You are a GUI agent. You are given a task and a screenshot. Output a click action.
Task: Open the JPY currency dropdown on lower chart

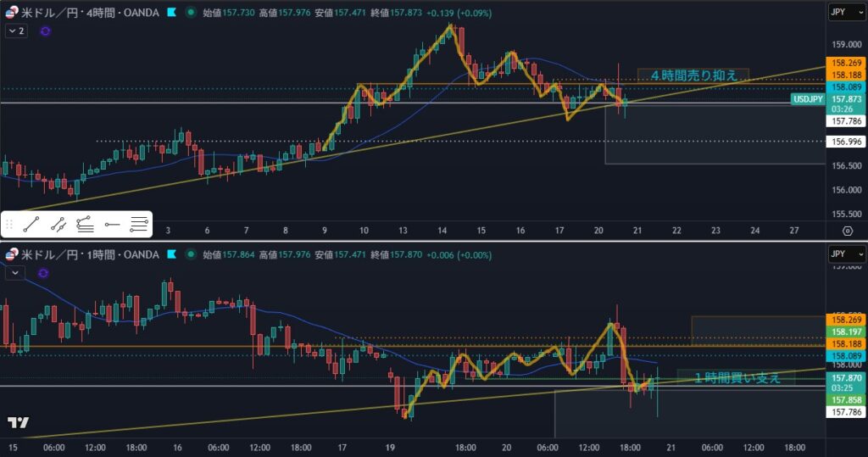846,254
